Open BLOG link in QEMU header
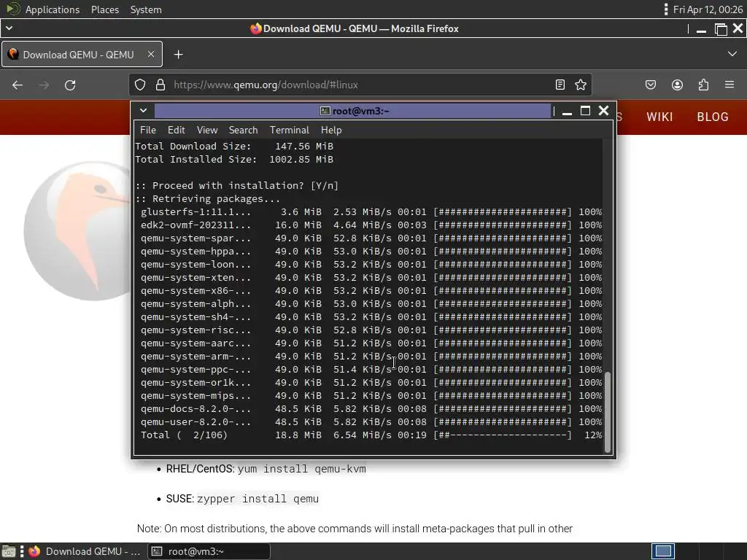 [713, 117]
